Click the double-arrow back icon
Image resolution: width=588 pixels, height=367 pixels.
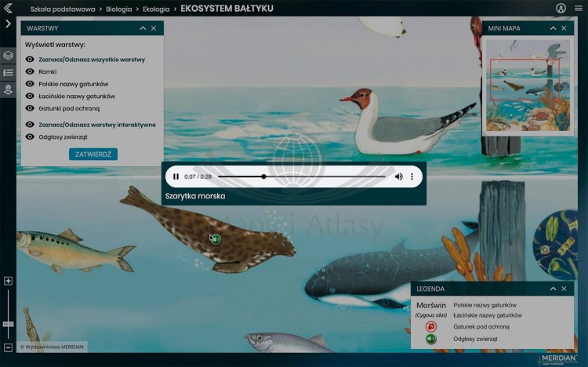(x=8, y=8)
